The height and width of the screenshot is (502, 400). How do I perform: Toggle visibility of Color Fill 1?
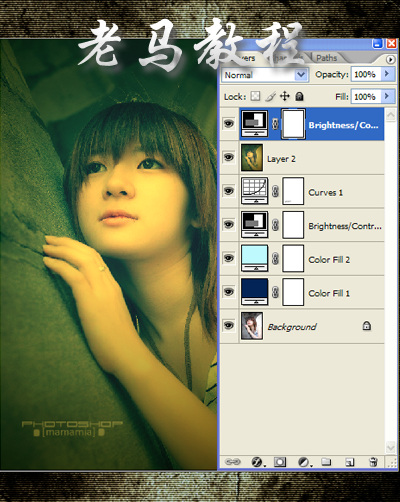pos(229,292)
